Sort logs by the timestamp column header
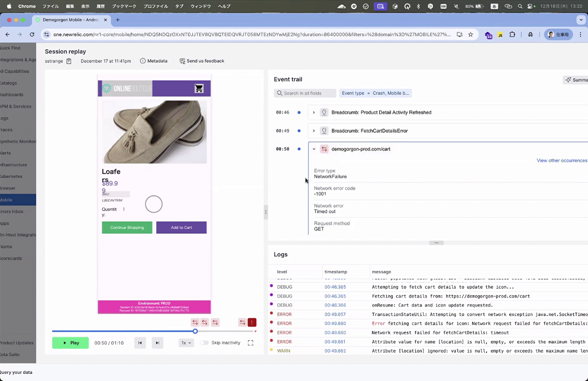 tap(336, 272)
